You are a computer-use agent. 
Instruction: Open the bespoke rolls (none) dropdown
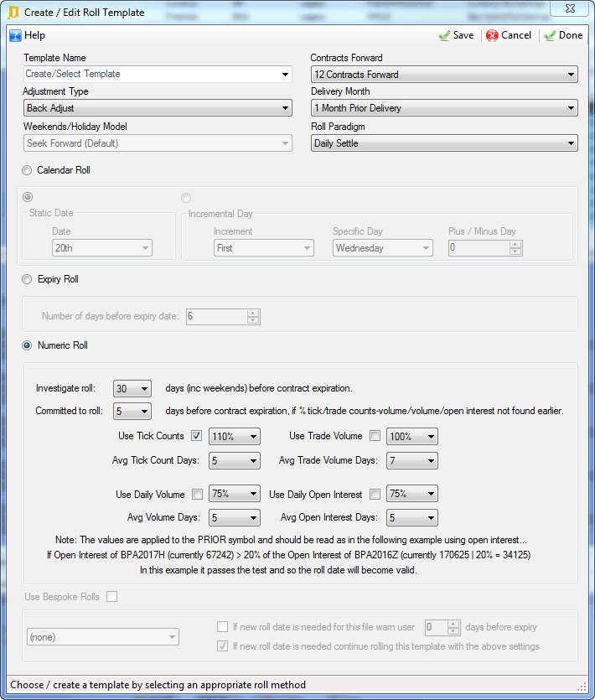(103, 637)
